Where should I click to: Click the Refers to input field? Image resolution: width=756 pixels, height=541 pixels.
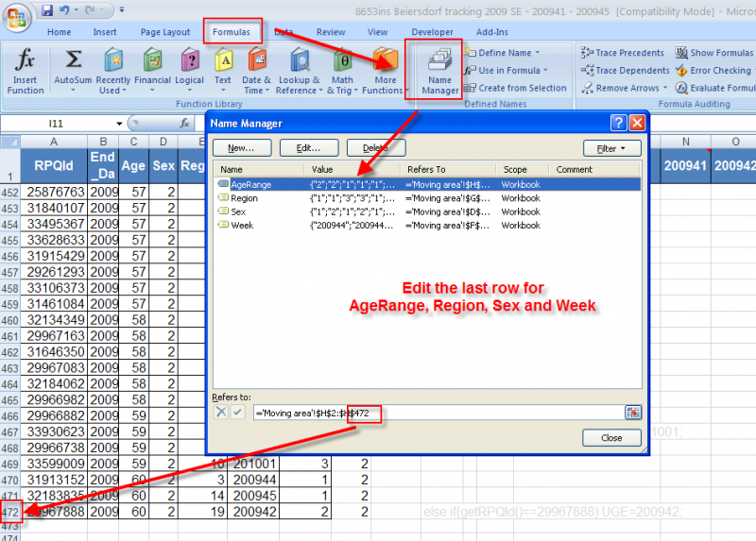435,412
